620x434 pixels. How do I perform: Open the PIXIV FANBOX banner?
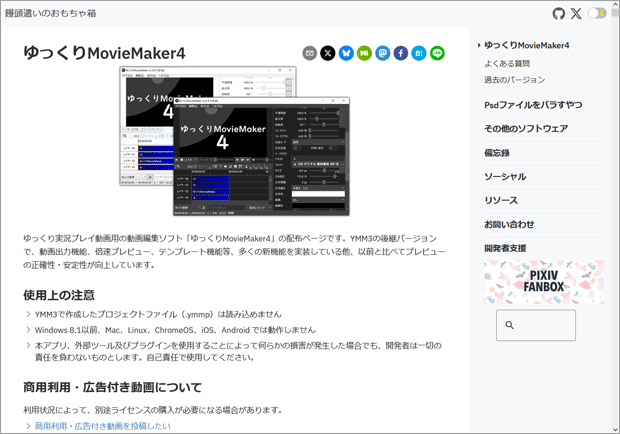point(544,282)
